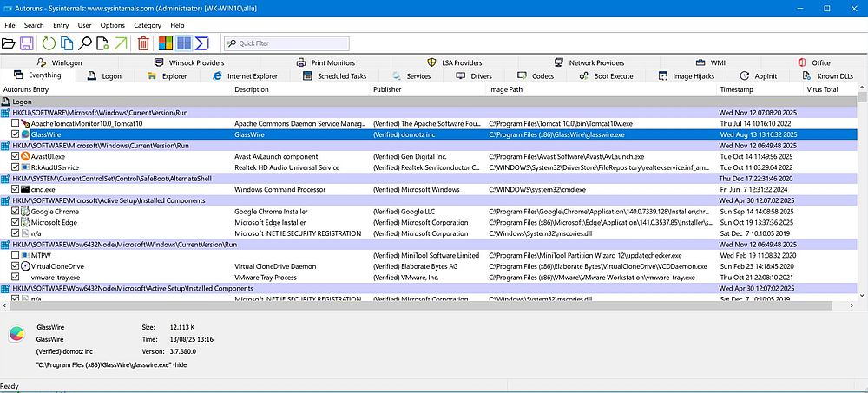
Task: Uncheck the Google Chrome entry checkbox
Action: point(16,212)
